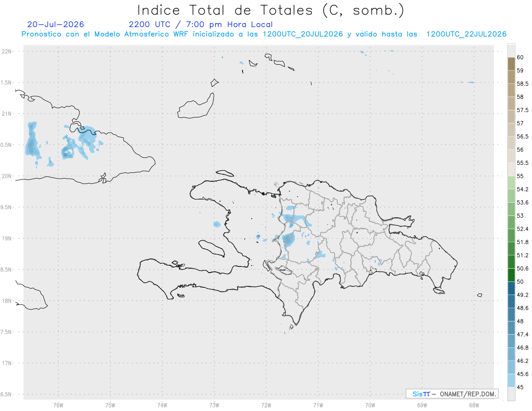The height and width of the screenshot is (411, 532).
Task: Click the longitude label "76W"
Action: pos(58,405)
